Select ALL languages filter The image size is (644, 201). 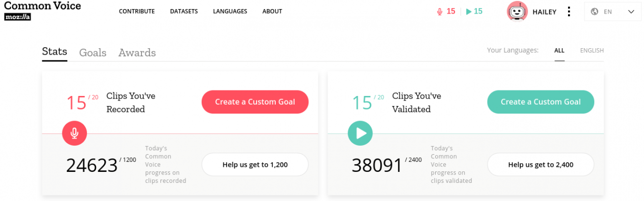[x=559, y=51]
